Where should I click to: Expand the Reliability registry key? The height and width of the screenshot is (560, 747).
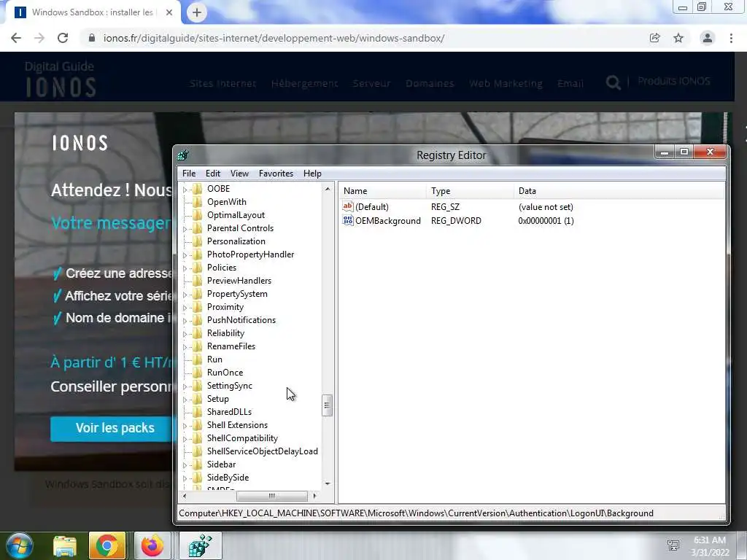[x=185, y=334]
